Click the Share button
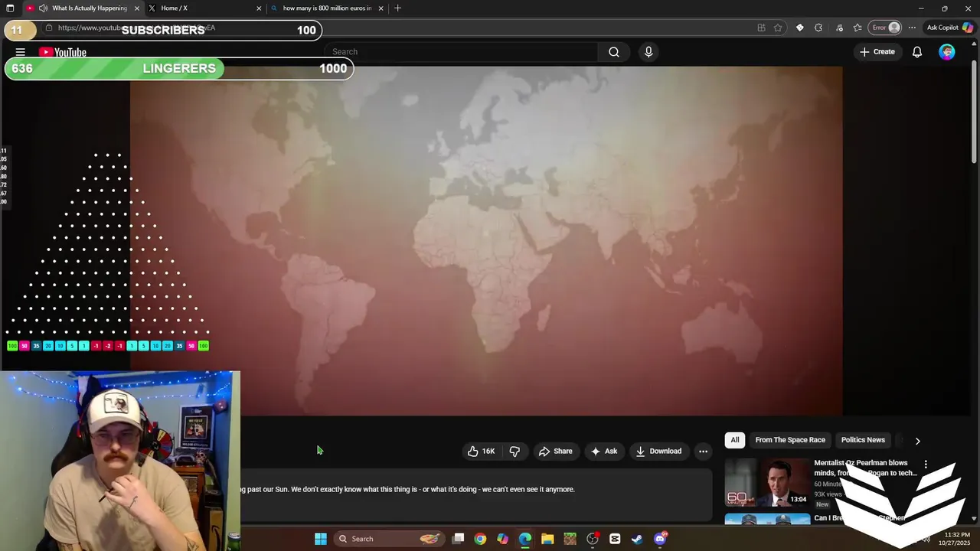Viewport: 980px width, 551px height. (555, 452)
